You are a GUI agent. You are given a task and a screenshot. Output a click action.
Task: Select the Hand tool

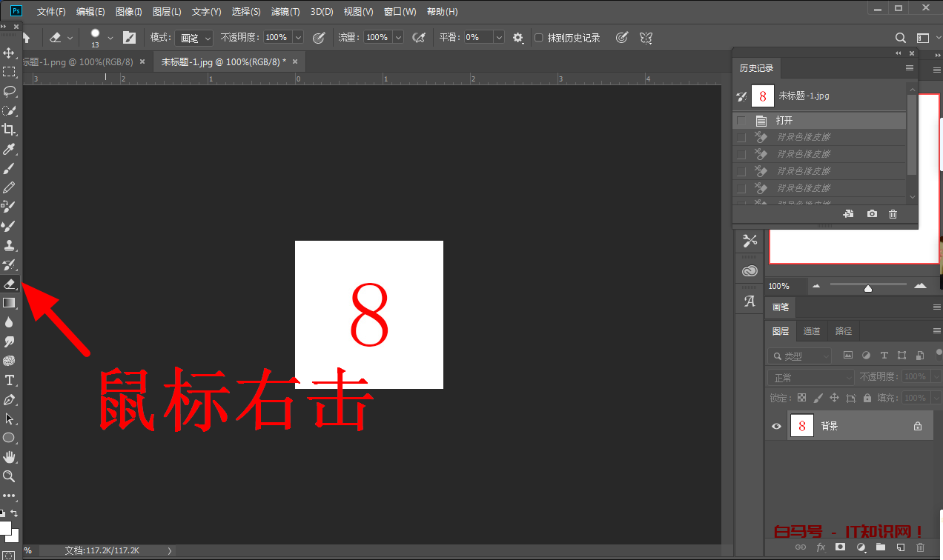tap(10, 457)
